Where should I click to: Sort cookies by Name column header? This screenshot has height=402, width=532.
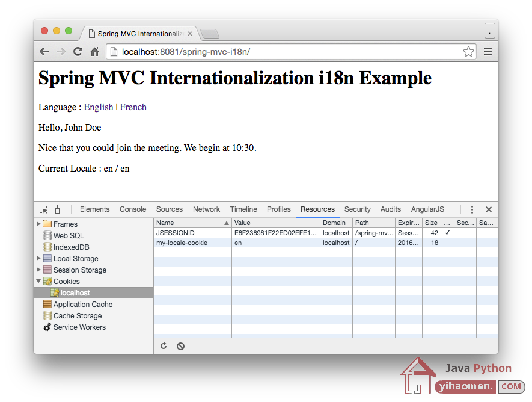click(x=192, y=223)
